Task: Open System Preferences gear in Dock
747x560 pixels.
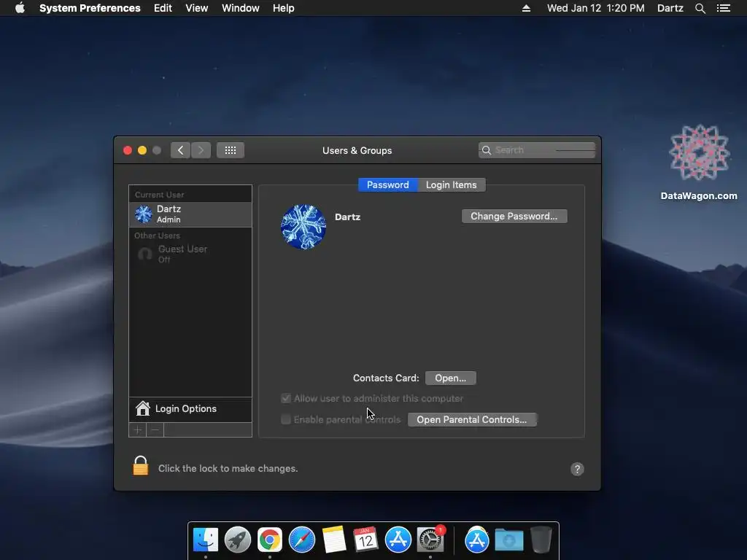Action: [430, 540]
